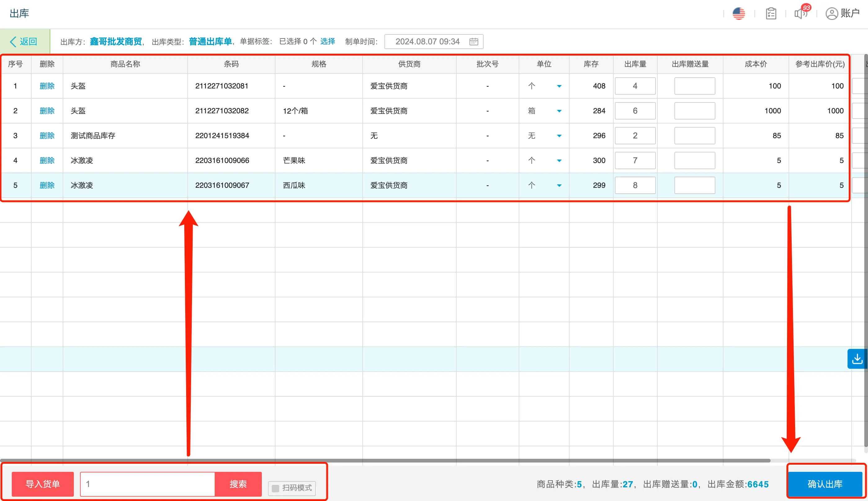This screenshot has height=501, width=868.
Task: Click 选择 link for 单据标签
Action: pyautogui.click(x=327, y=42)
